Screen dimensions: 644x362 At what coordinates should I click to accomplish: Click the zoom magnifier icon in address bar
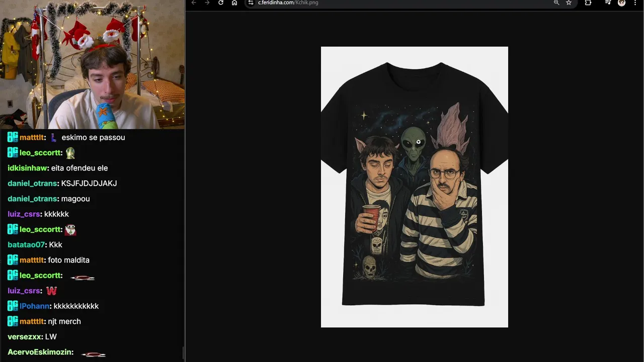(556, 3)
